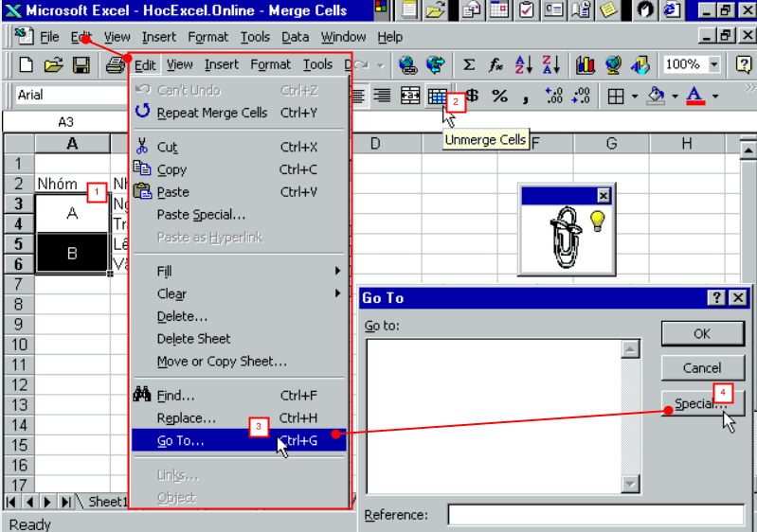Apply Comma Style icon
The height and width of the screenshot is (532, 757).
coord(526,98)
